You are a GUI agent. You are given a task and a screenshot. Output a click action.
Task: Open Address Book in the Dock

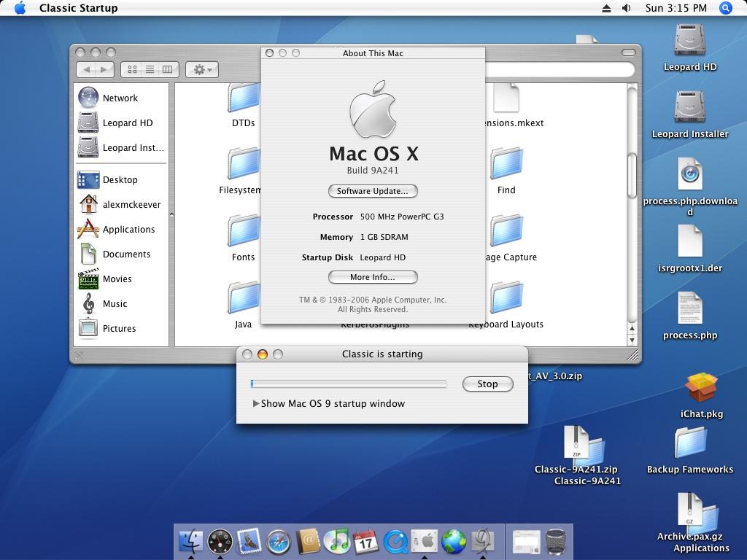click(308, 541)
